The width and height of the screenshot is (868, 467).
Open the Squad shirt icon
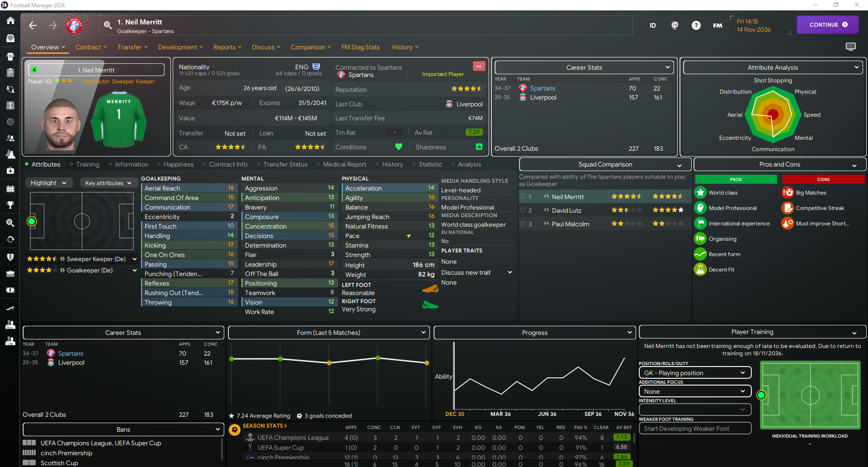tap(10, 57)
